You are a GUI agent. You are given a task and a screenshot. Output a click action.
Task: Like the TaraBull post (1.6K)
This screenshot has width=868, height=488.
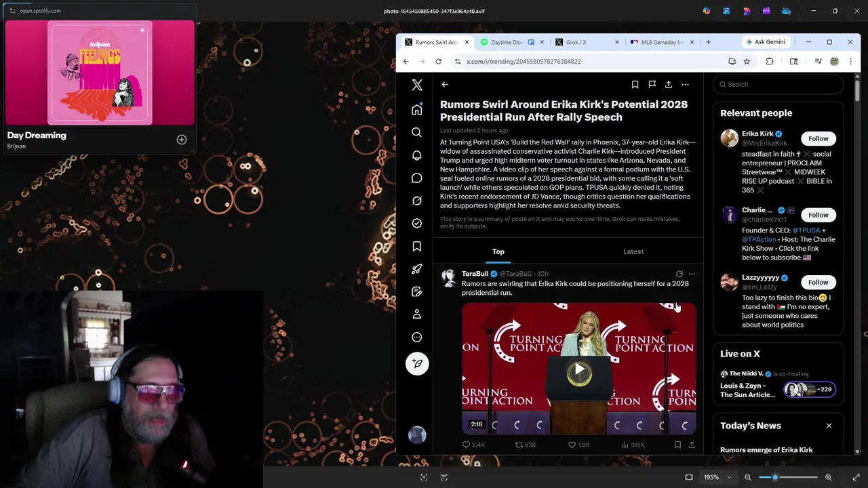[x=578, y=445]
